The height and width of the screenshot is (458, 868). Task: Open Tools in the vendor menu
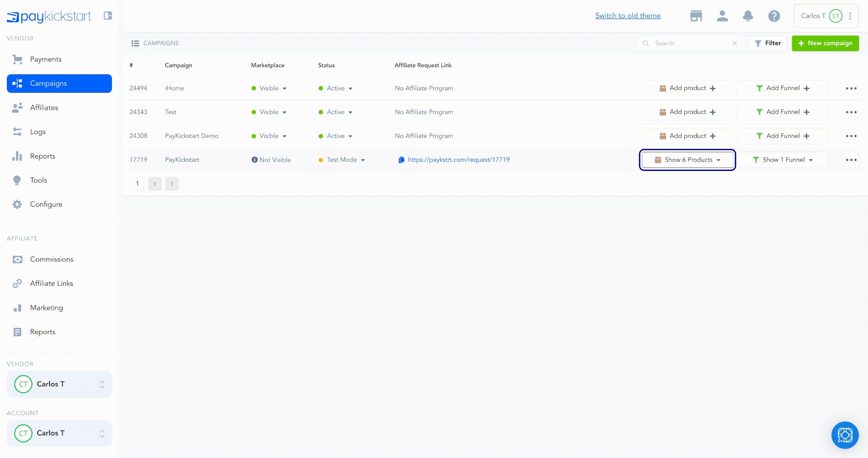(x=59, y=180)
